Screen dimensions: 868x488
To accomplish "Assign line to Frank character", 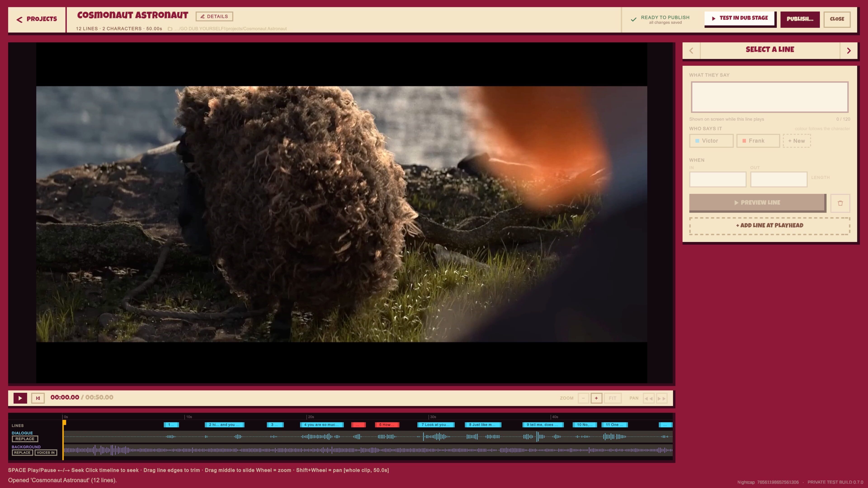I will (x=758, y=141).
